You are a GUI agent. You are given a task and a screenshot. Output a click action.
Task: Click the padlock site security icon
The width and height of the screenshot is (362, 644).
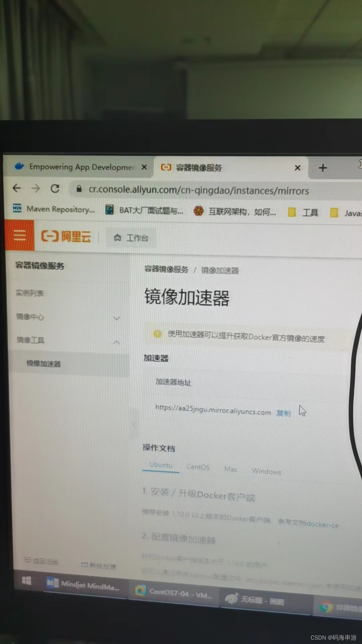[79, 189]
